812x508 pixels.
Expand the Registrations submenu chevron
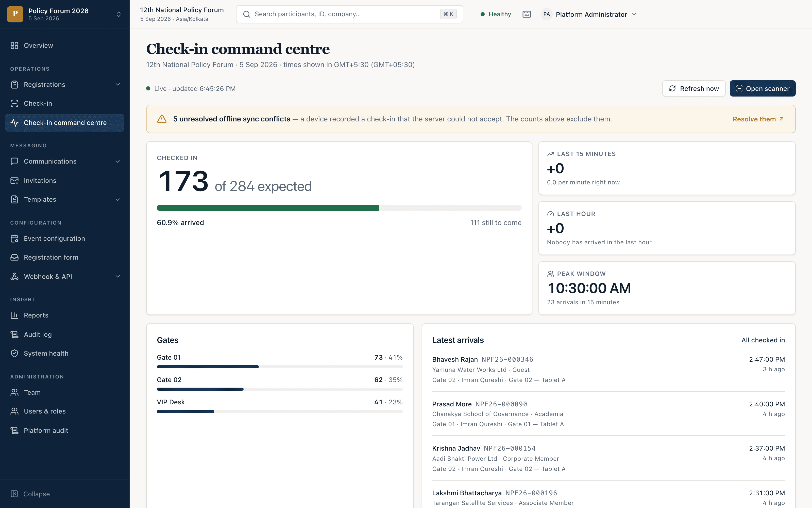[x=118, y=85]
